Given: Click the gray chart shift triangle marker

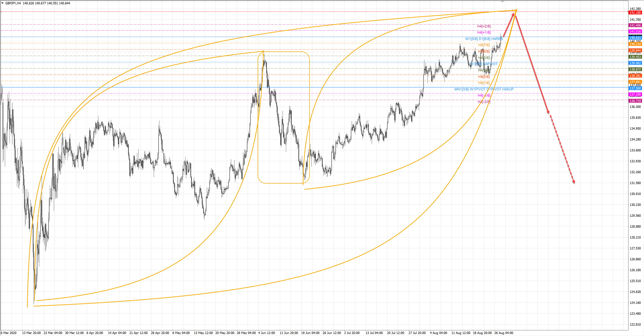Looking at the screenshot, I should pyautogui.click(x=502, y=2).
